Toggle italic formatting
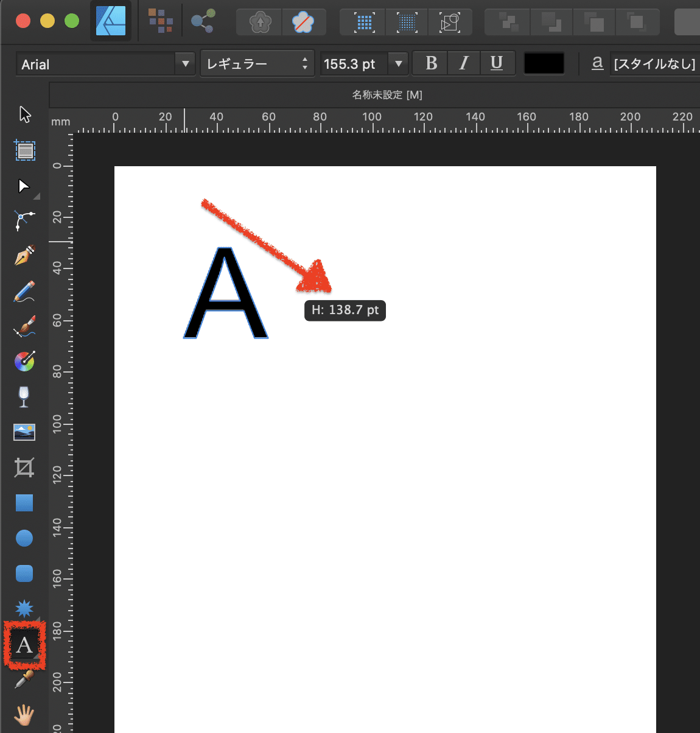 tap(464, 63)
